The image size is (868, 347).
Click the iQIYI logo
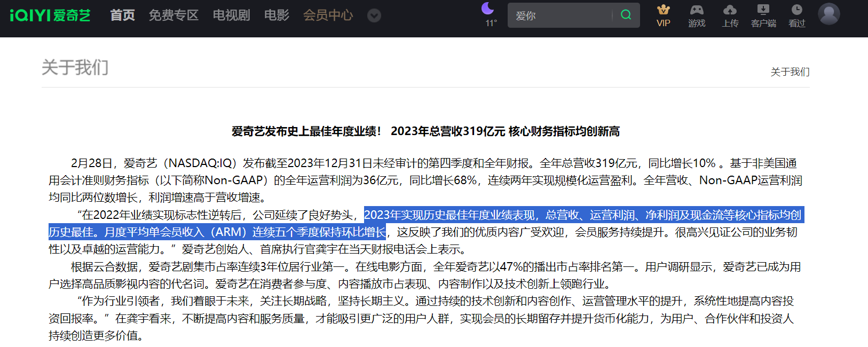[x=50, y=15]
